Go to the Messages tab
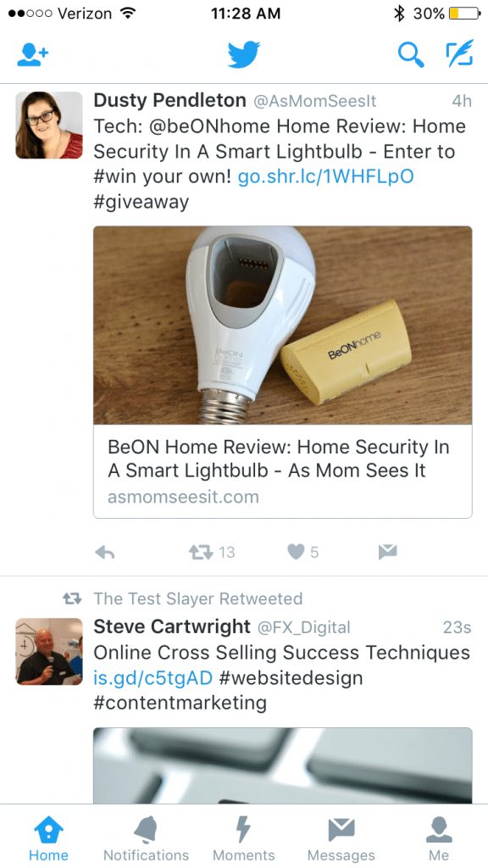488x868 pixels. (341, 838)
